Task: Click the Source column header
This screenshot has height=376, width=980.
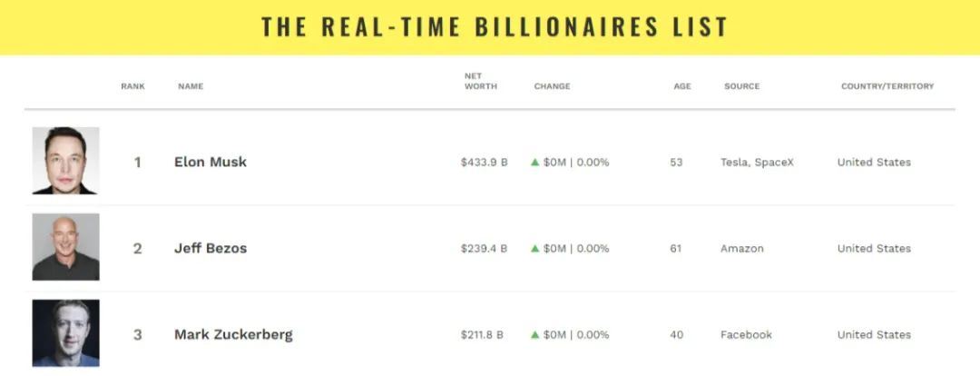Action: (x=742, y=86)
